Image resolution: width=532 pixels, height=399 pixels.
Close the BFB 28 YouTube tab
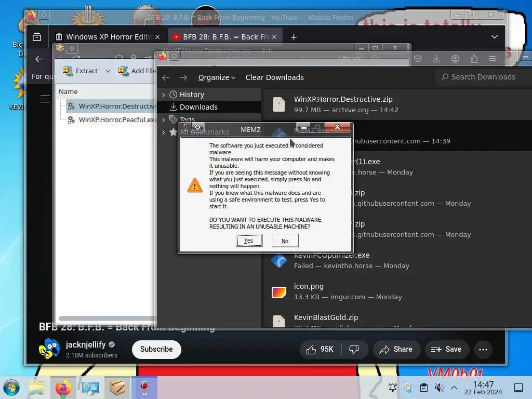274,37
